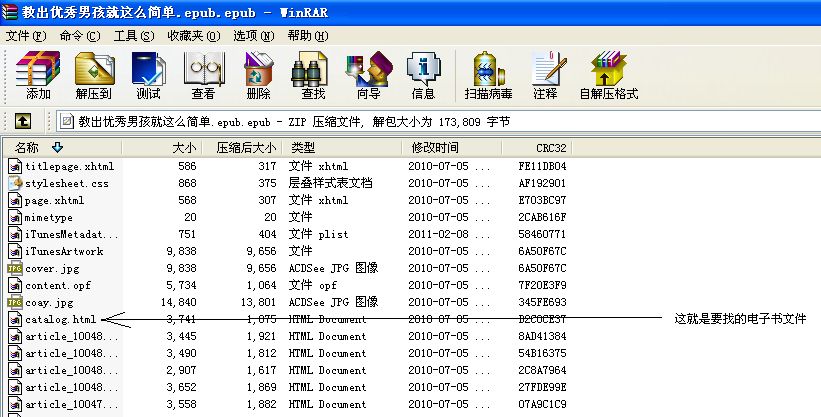The image size is (821, 417).
Task: Open the 命令(C) menu
Action: pos(80,36)
